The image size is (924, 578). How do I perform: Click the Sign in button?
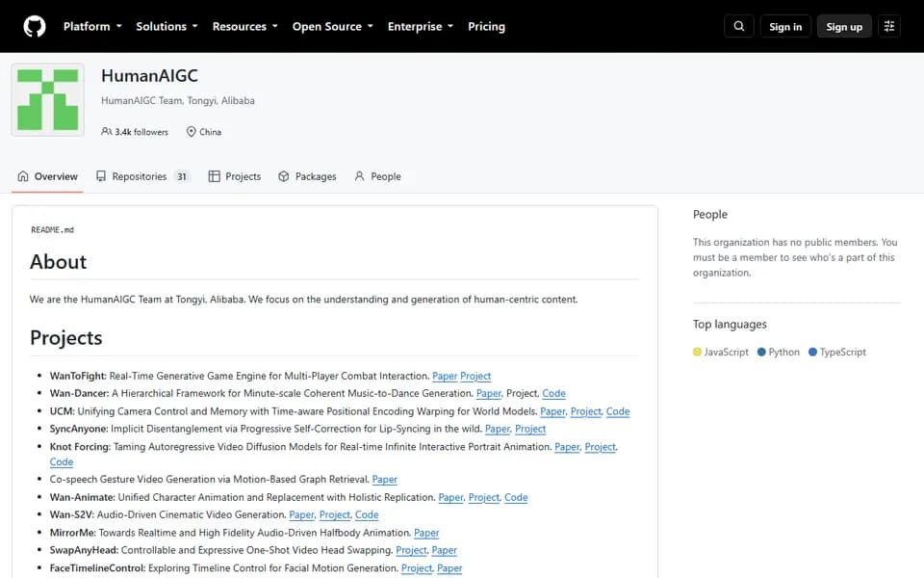coord(785,27)
